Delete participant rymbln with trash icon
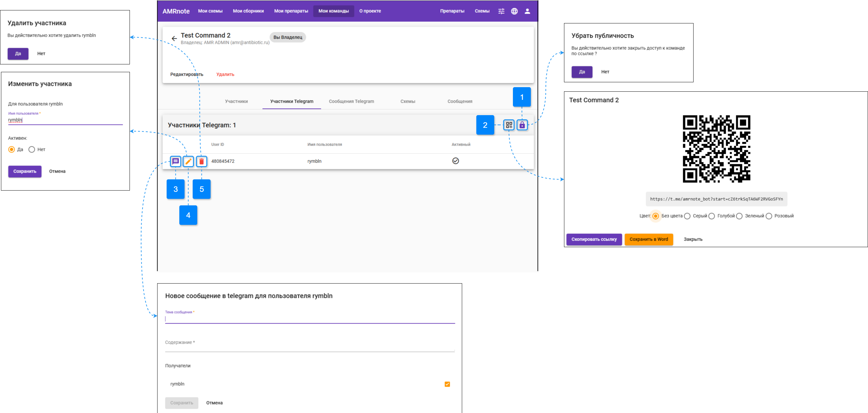Viewport: 868px width, 413px height. (x=201, y=161)
